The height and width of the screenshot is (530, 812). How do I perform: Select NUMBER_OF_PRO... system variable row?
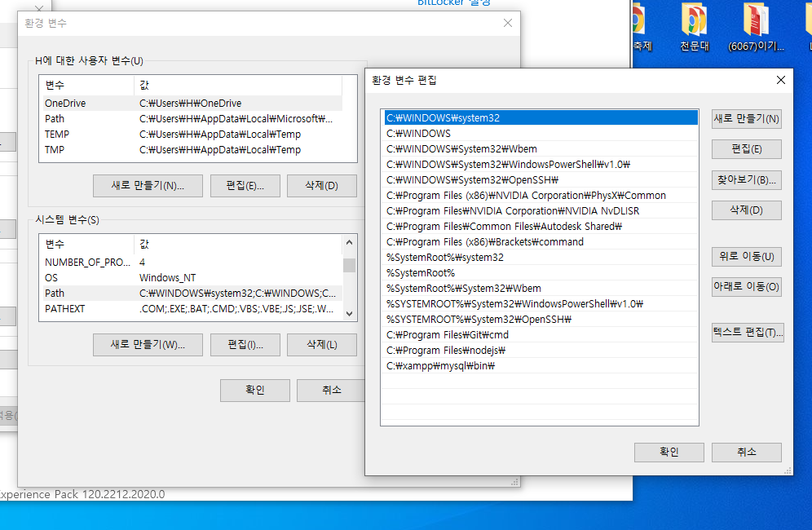[192, 263]
